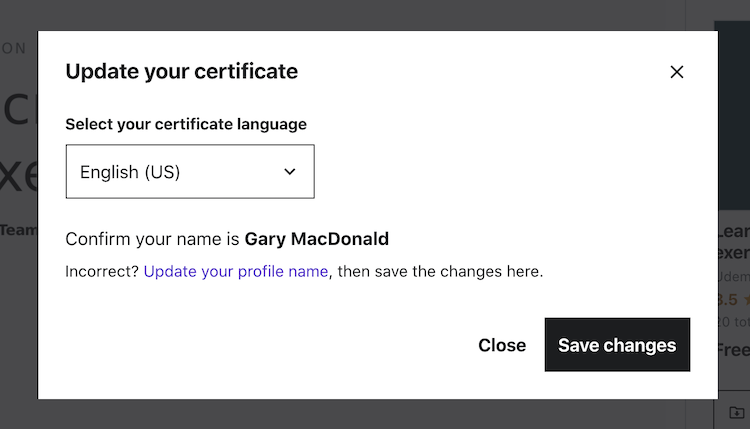The image size is (750, 429).
Task: Dismiss dialog with the X icon
Action: pyautogui.click(x=677, y=72)
